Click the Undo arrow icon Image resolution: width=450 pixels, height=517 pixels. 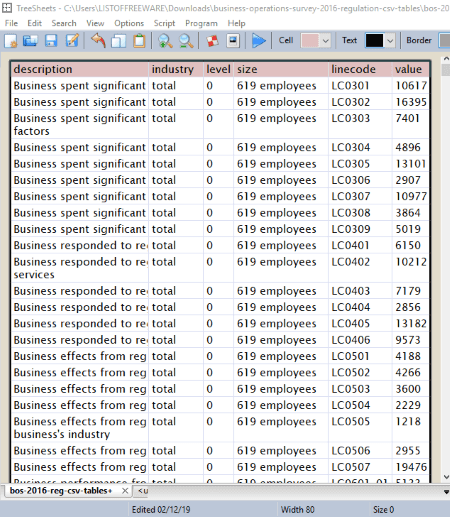pyautogui.click(x=98, y=41)
